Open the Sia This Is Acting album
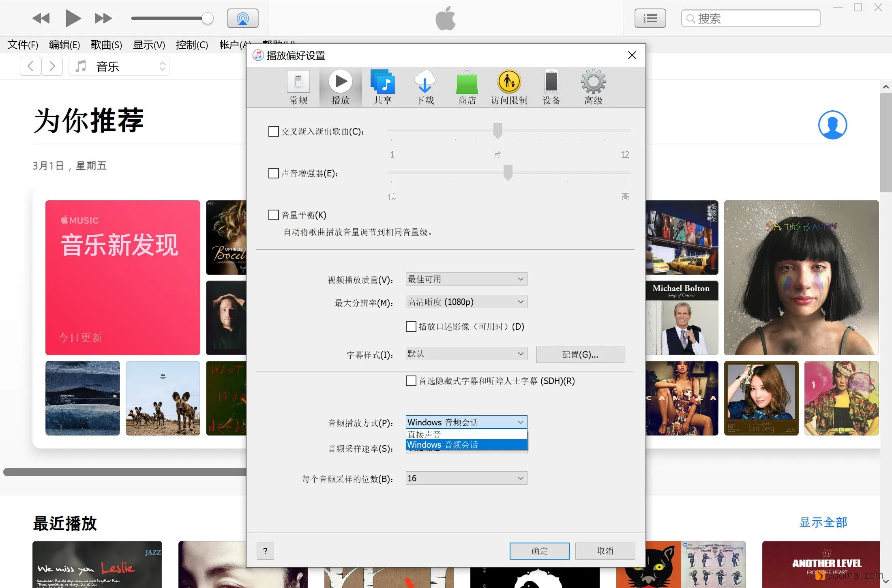The image size is (892, 588). 802,278
